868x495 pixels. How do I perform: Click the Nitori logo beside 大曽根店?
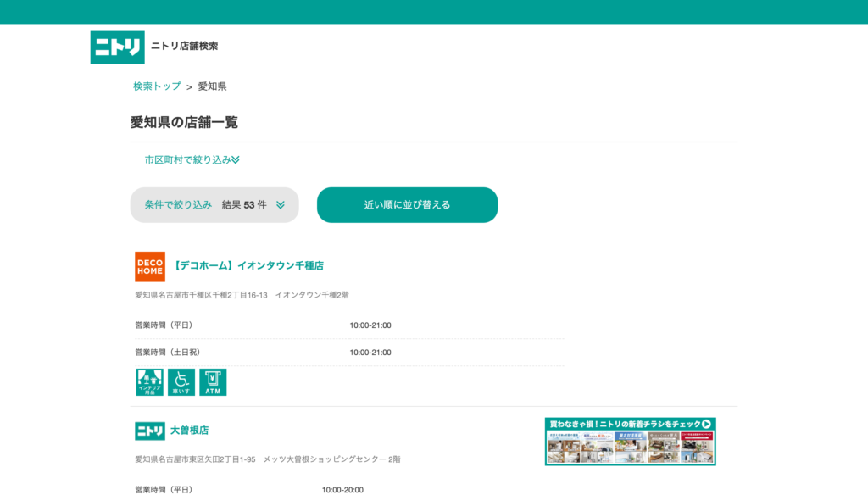(x=150, y=431)
